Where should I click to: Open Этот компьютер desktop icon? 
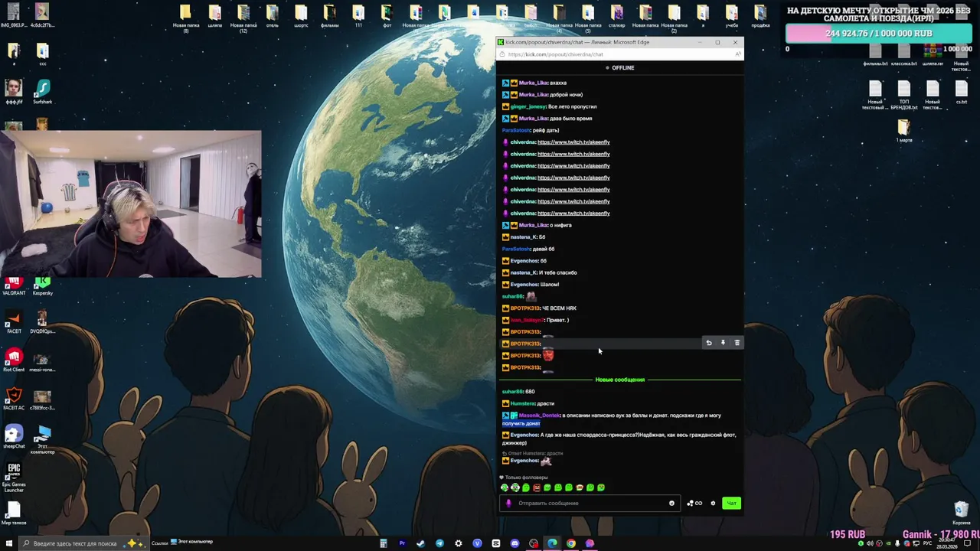click(x=43, y=439)
